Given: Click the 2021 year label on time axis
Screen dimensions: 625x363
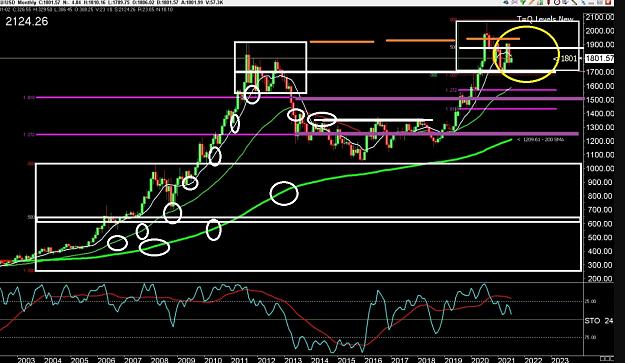Looking at the screenshot, I should click(x=507, y=360).
